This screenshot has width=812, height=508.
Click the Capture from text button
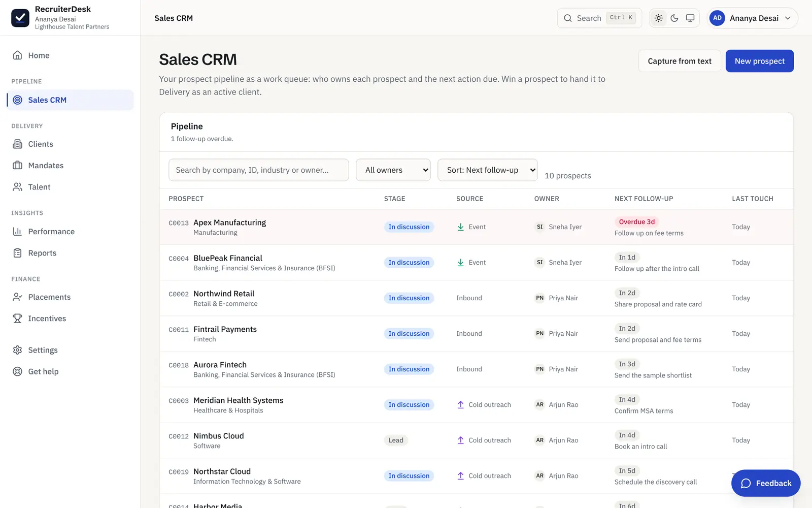[680, 61]
